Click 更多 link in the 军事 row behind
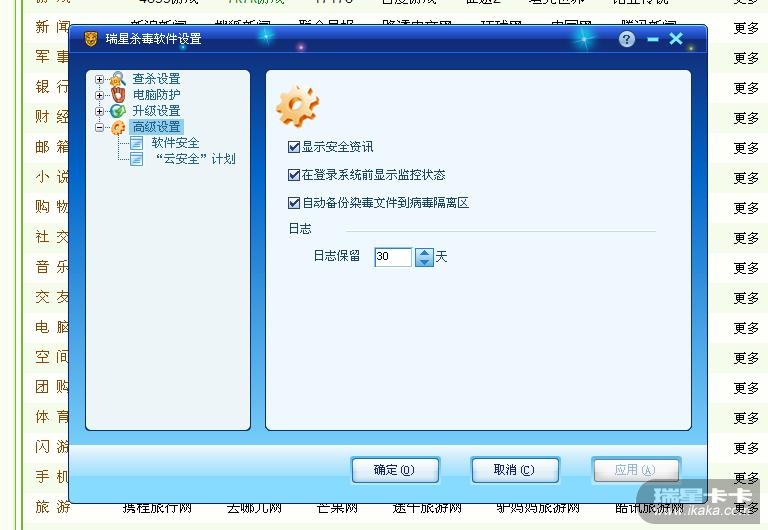 [x=746, y=58]
